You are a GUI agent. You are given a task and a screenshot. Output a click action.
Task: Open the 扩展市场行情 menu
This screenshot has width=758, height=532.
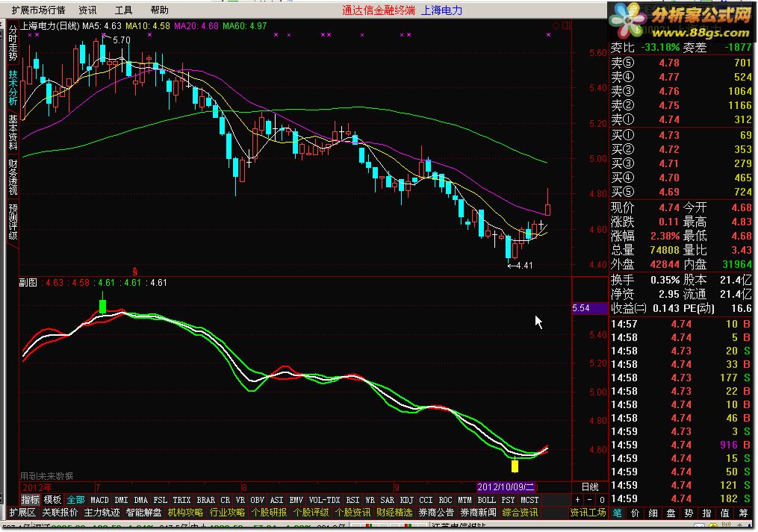point(38,10)
